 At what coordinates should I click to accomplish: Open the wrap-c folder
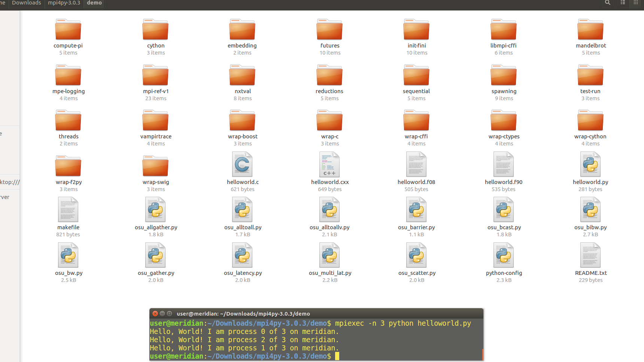click(329, 120)
